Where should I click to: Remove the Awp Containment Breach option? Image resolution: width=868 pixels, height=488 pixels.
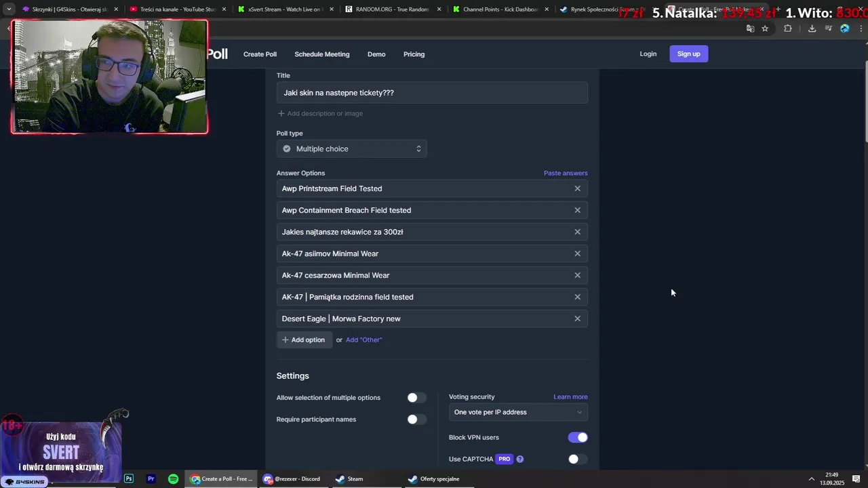point(578,210)
